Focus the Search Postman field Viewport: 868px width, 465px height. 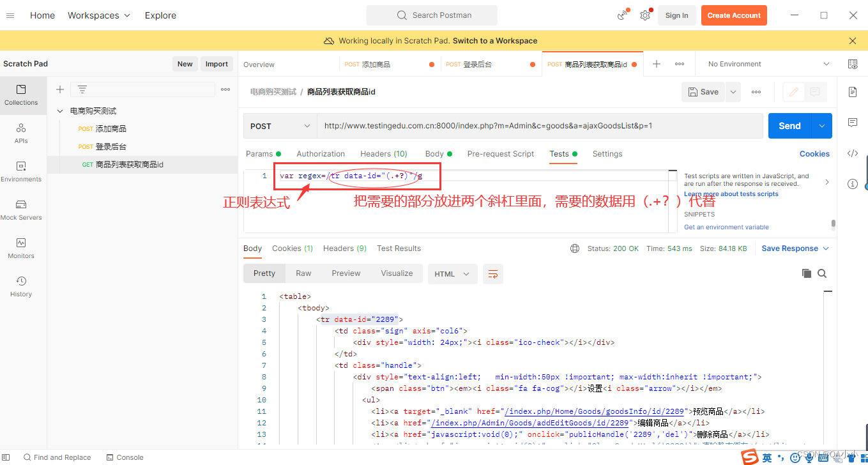coord(432,15)
